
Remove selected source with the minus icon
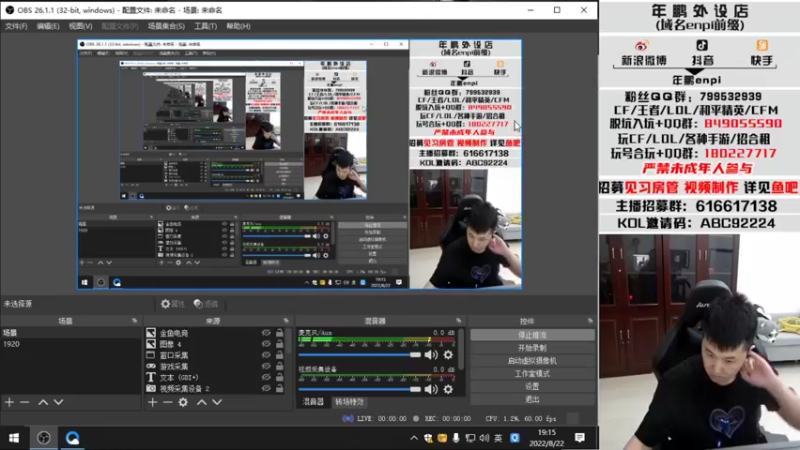coord(167,402)
